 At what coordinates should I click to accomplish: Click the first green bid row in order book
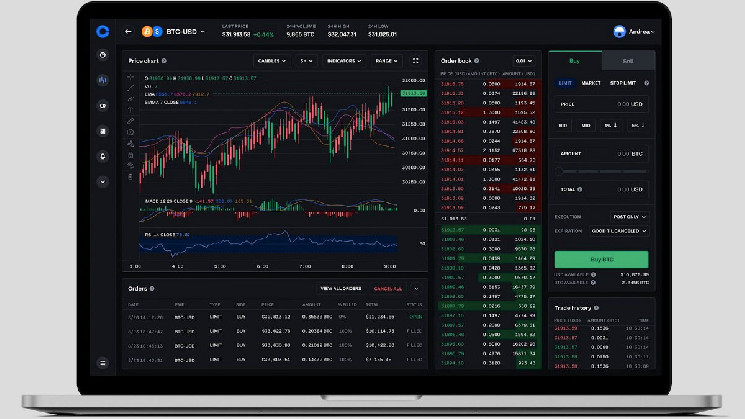coord(490,230)
